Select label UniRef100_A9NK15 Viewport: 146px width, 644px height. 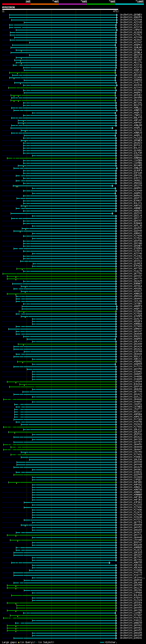(x=131, y=294)
